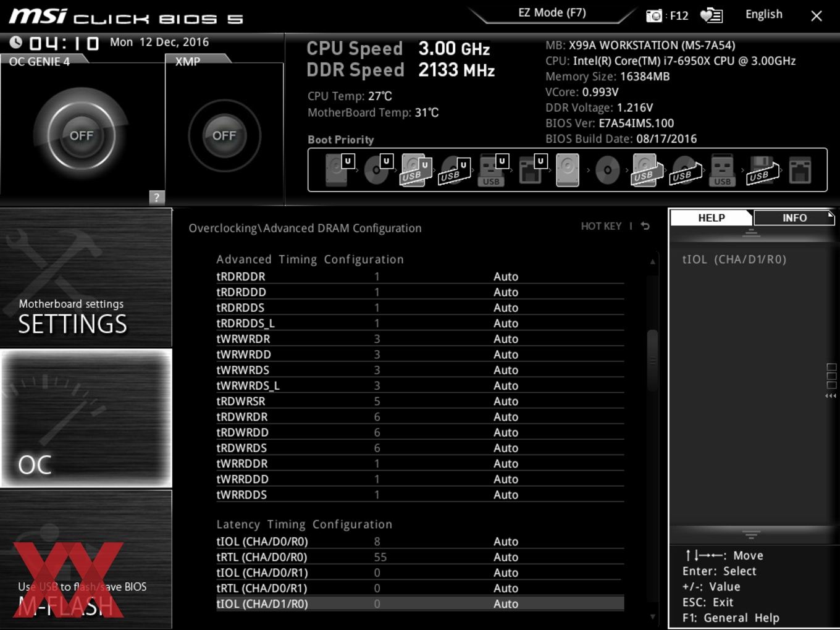Click the scroll-up arrow of the settings list

[x=652, y=262]
